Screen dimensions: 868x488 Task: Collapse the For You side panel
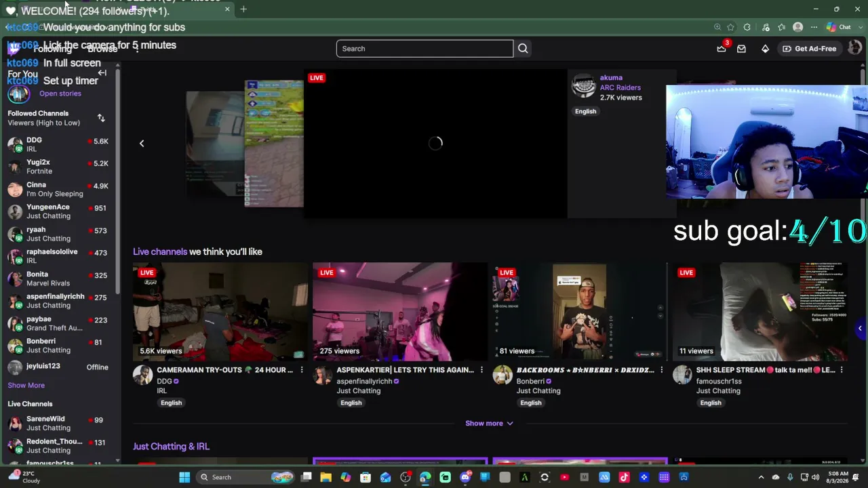(102, 73)
